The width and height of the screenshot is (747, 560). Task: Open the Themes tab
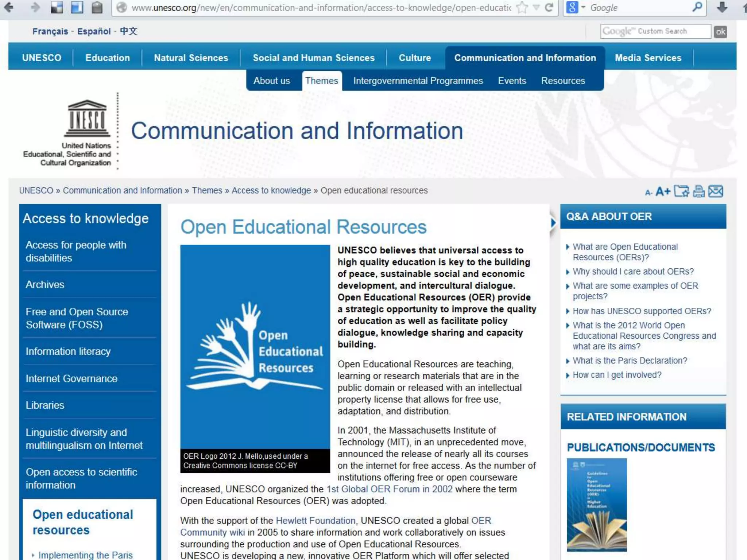pyautogui.click(x=321, y=81)
